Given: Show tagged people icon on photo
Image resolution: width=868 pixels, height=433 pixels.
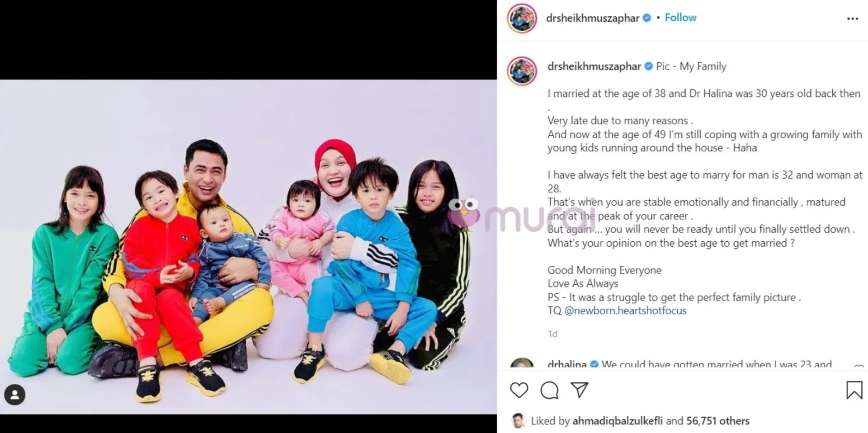Looking at the screenshot, I should (x=15, y=395).
